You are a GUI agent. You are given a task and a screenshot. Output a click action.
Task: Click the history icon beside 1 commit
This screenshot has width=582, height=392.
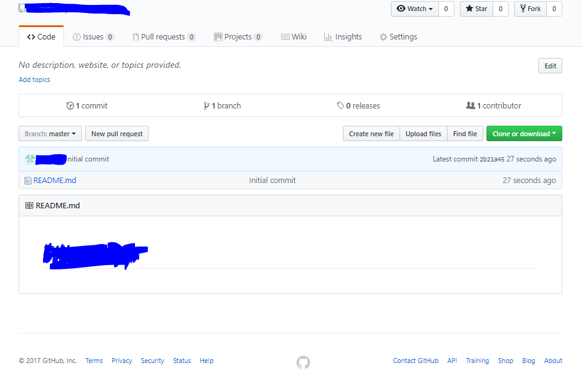pyautogui.click(x=70, y=106)
